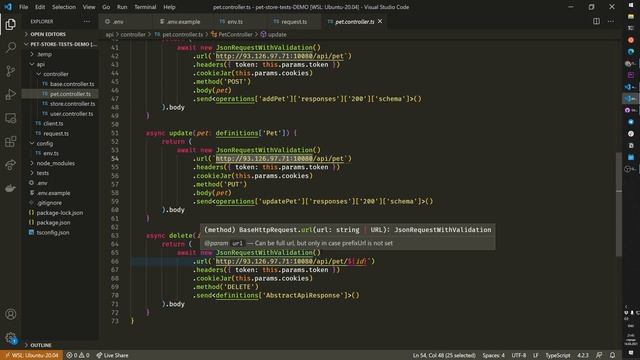Open the Edit menu

click(40, 7)
